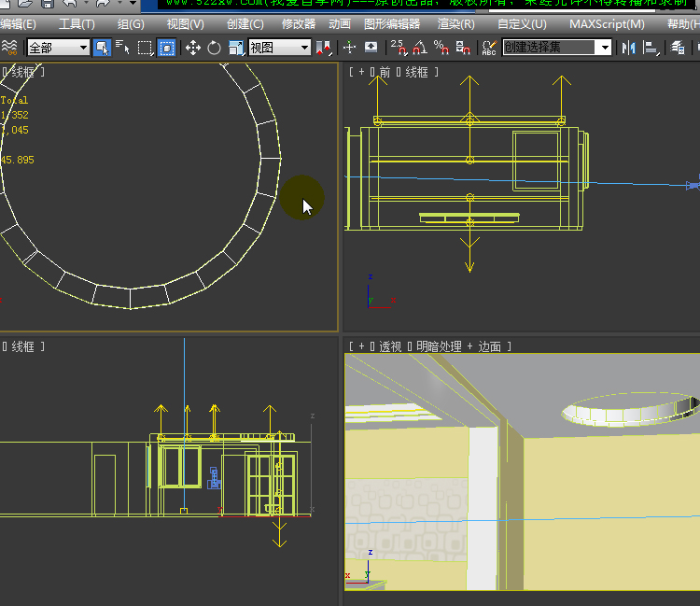
Task: Toggle Percent Snap
Action: (x=441, y=48)
